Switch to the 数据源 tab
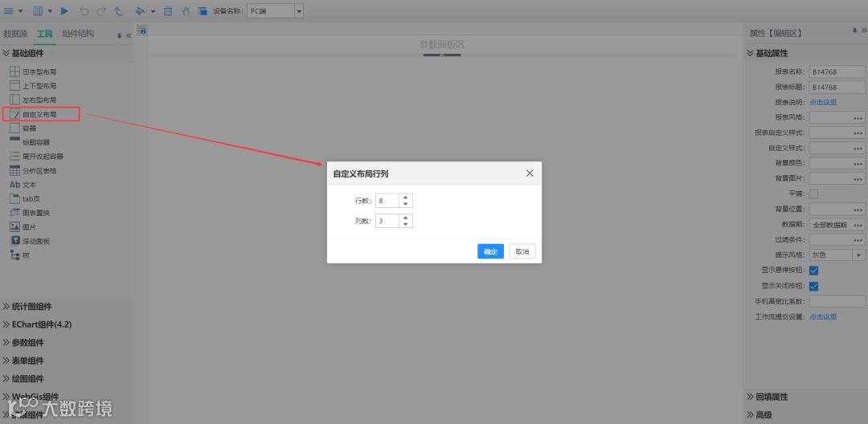 15,34
